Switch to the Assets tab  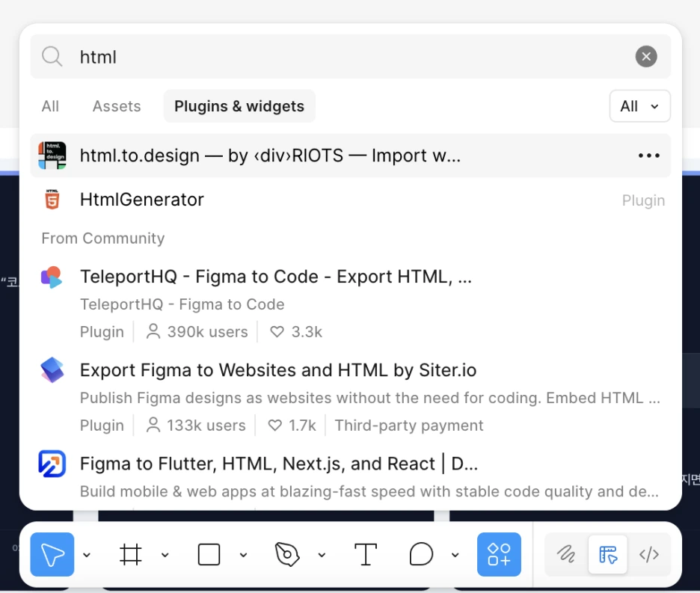click(x=117, y=106)
